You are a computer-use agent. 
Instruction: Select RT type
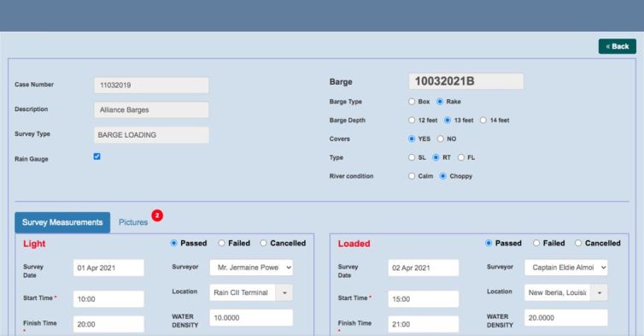[436, 157]
